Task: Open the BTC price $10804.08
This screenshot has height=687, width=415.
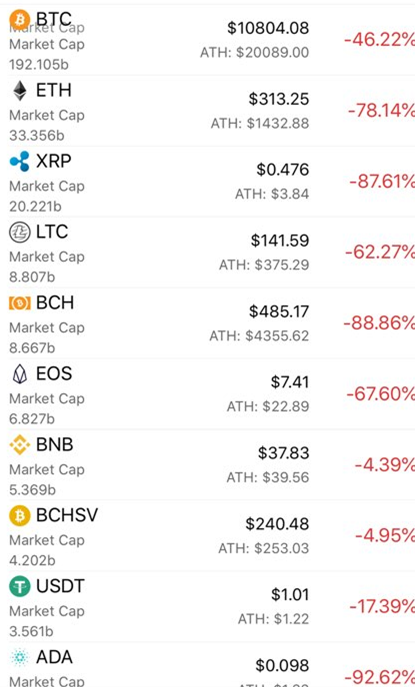Action: click(268, 28)
